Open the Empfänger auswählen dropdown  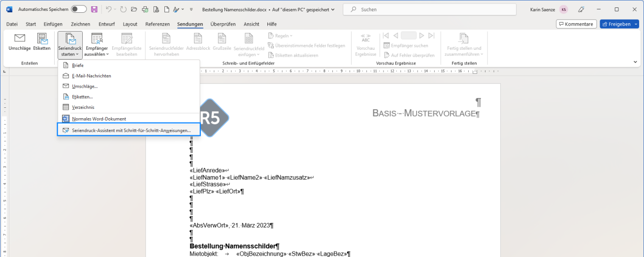tap(97, 45)
